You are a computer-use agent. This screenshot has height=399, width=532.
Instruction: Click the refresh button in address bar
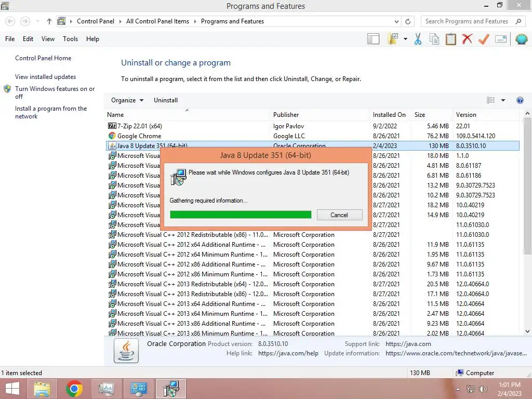(x=408, y=21)
